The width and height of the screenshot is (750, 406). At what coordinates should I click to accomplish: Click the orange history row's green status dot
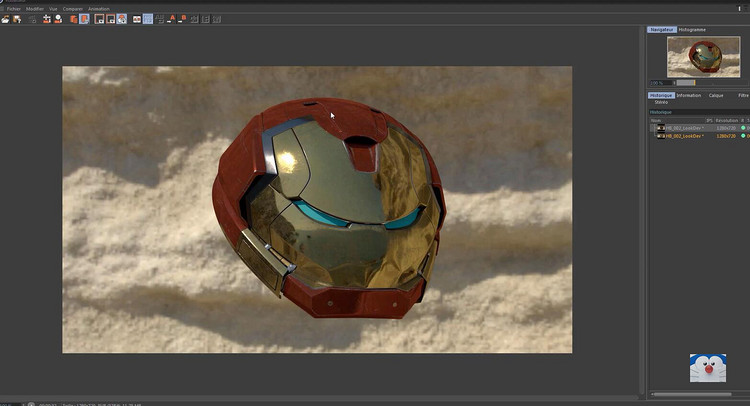click(x=743, y=136)
